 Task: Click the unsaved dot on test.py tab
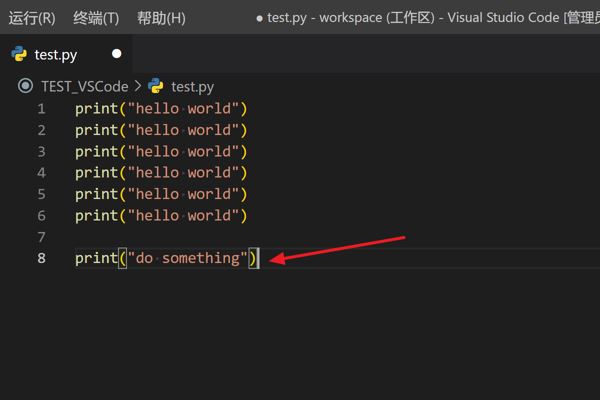(117, 54)
